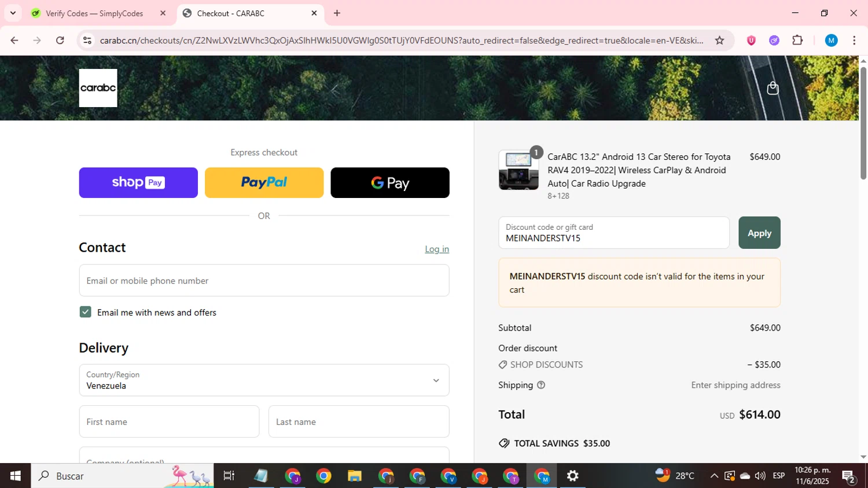Apply the discount code
Image resolution: width=868 pixels, height=488 pixels.
pyautogui.click(x=759, y=233)
